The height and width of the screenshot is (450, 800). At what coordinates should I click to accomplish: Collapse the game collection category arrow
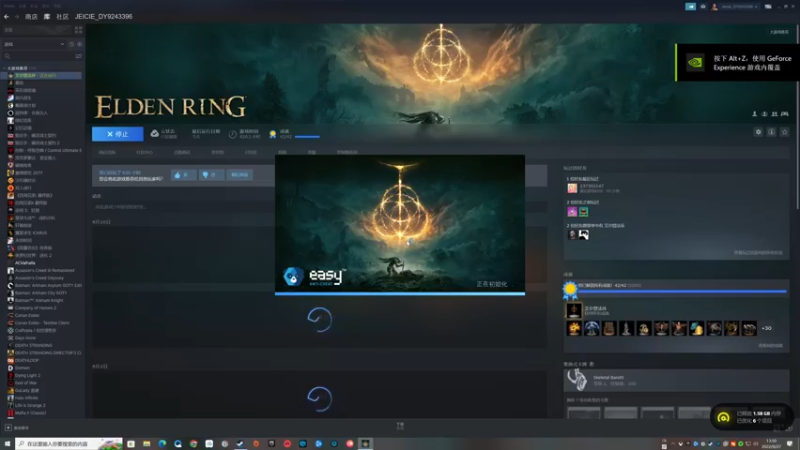(5, 68)
